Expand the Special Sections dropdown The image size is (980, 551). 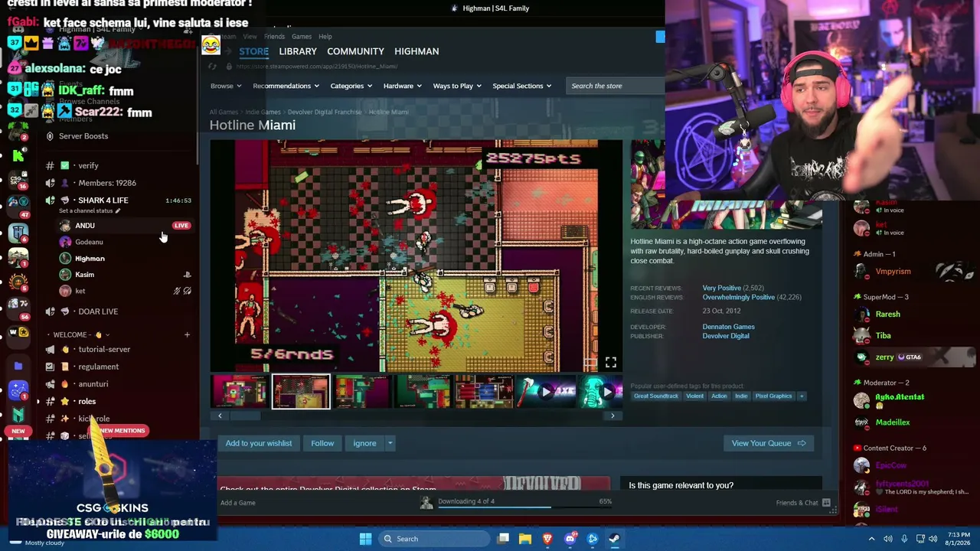point(522,86)
